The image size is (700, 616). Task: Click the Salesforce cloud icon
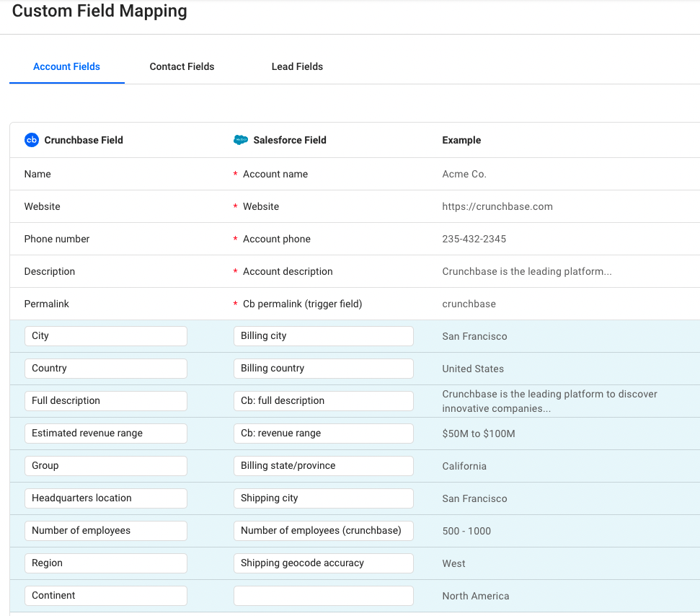[241, 140]
